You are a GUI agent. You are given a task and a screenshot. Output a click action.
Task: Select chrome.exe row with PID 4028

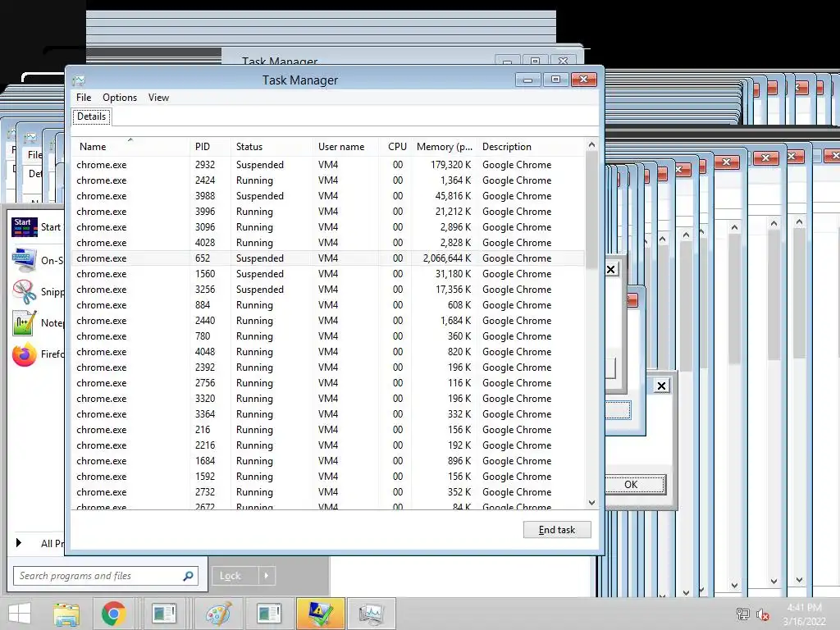(x=328, y=243)
